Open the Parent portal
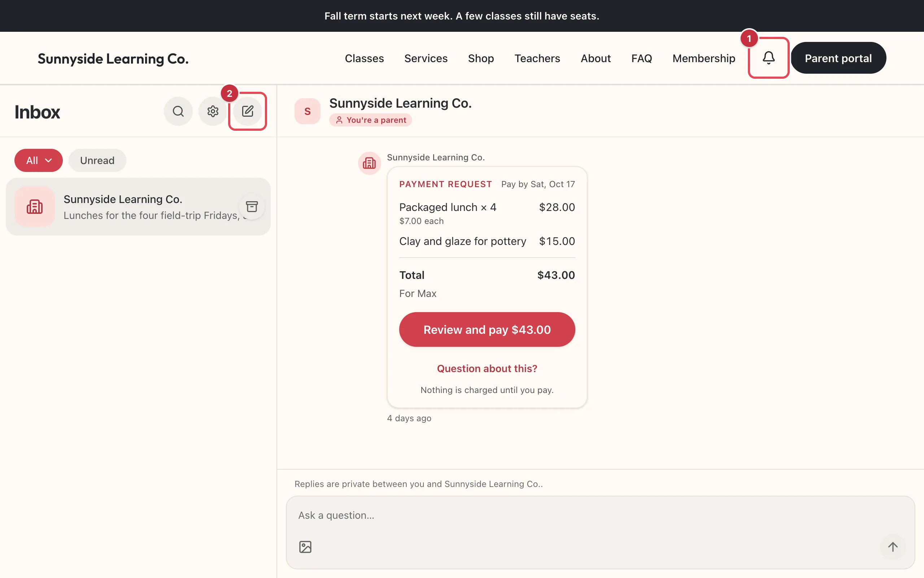 (x=838, y=58)
